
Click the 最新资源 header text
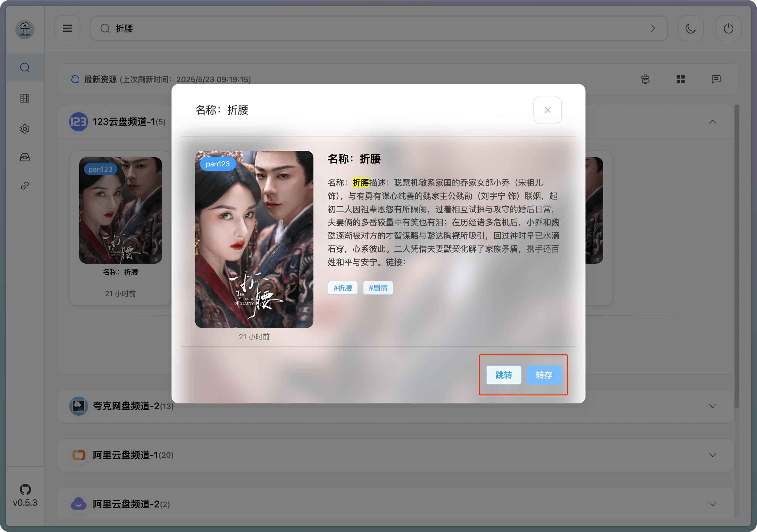coord(100,79)
